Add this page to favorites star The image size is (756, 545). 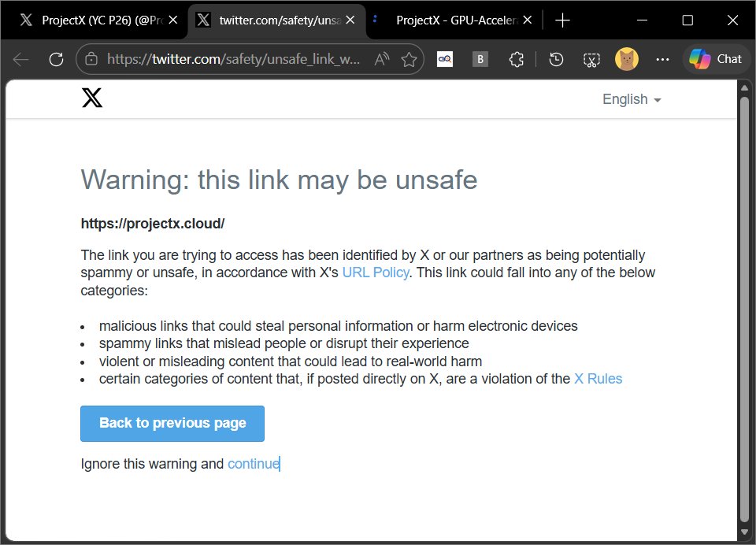pos(409,59)
